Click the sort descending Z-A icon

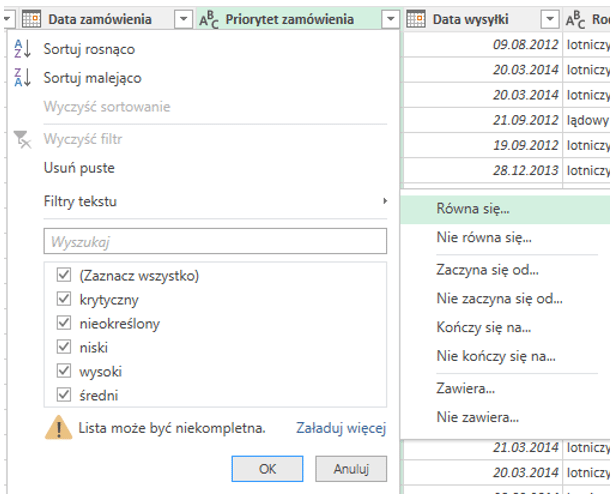24,78
